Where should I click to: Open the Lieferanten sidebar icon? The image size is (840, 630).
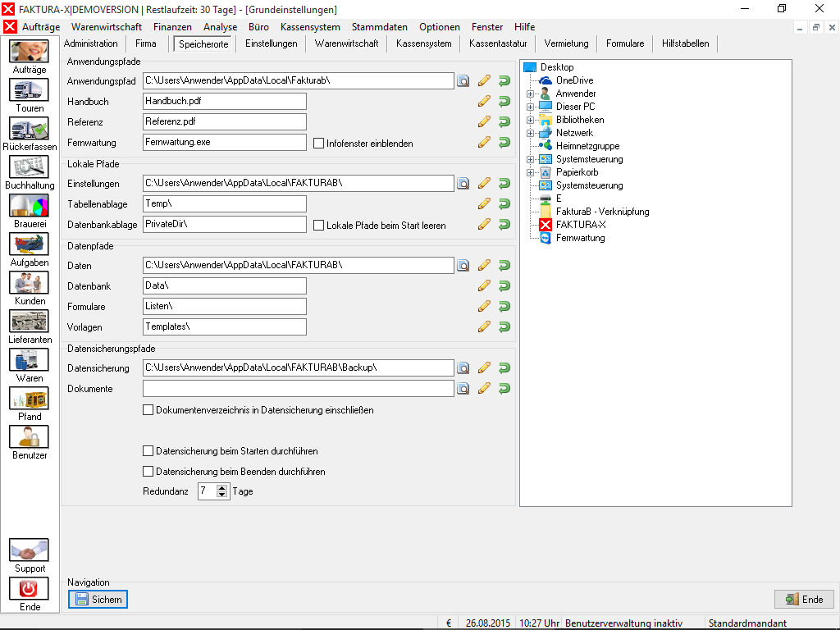pos(29,321)
